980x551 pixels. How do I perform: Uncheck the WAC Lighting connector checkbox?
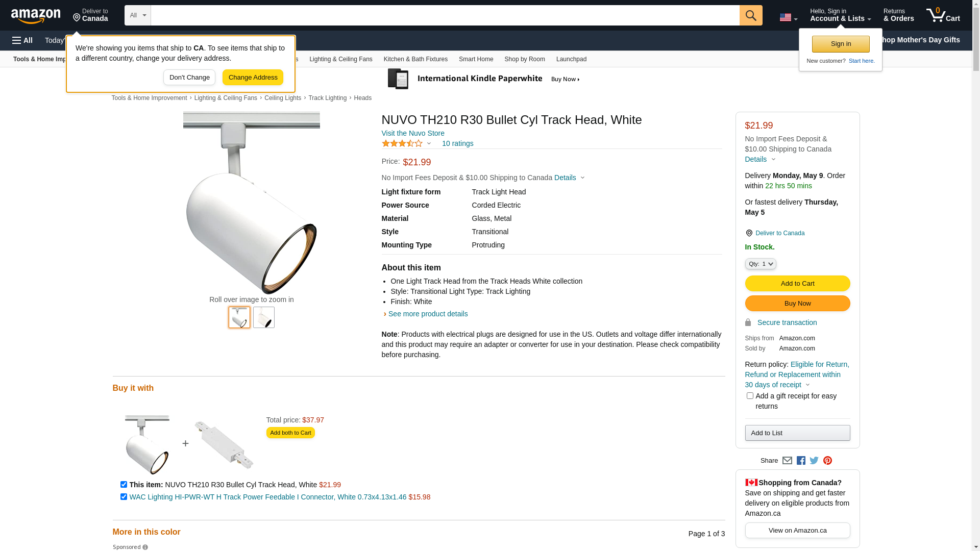pyautogui.click(x=124, y=497)
